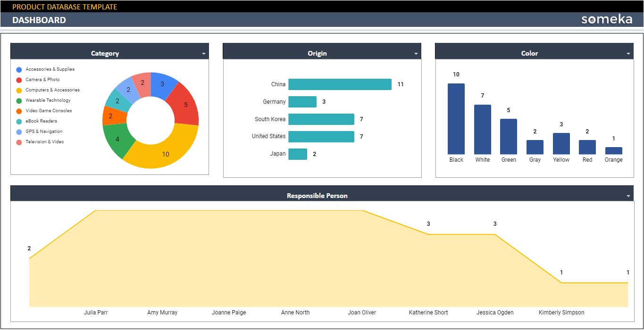Screen dimensions: 644x330
Task: Click the DASHBOARD header title
Action: [39, 20]
